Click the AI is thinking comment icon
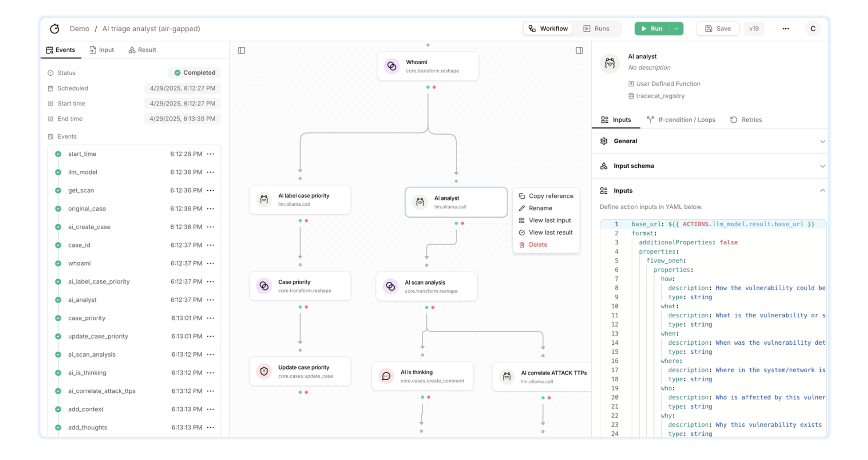The image size is (868, 460). (386, 376)
